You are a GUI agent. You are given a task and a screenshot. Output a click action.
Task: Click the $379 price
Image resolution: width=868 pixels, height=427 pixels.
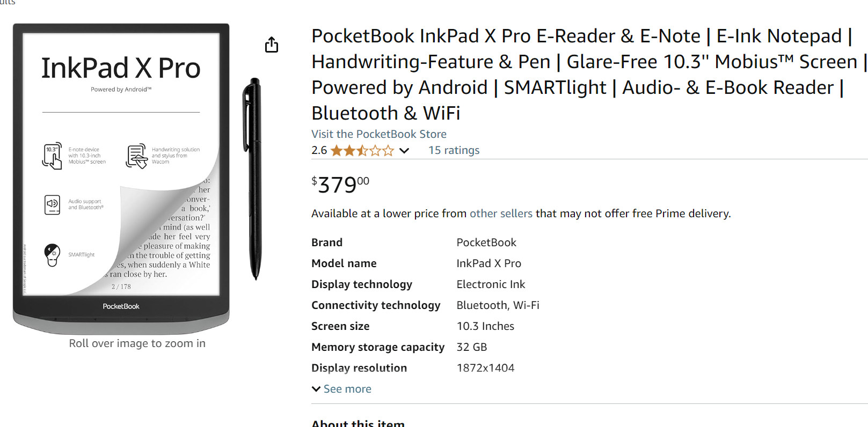[x=340, y=185]
